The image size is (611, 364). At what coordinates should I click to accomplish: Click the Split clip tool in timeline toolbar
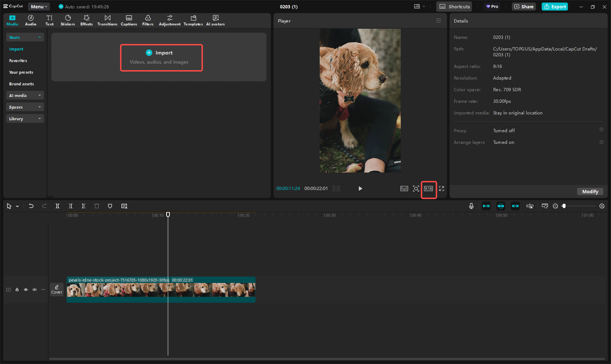point(57,206)
